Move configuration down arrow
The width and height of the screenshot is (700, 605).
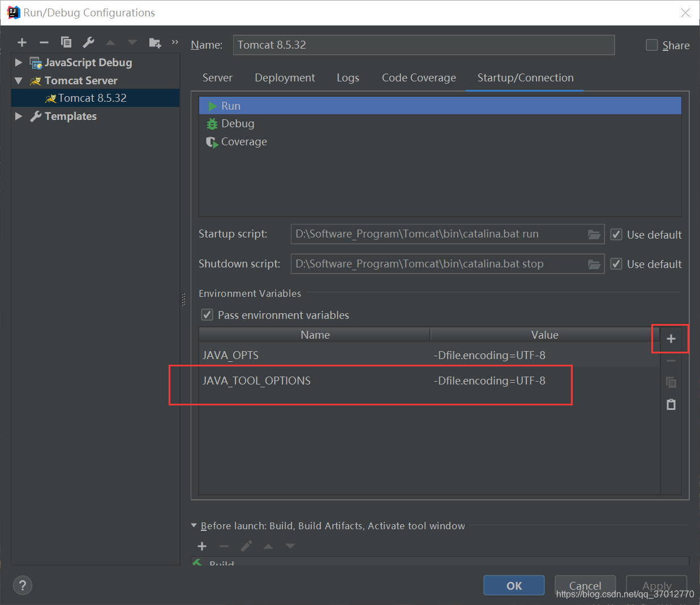[x=132, y=42]
